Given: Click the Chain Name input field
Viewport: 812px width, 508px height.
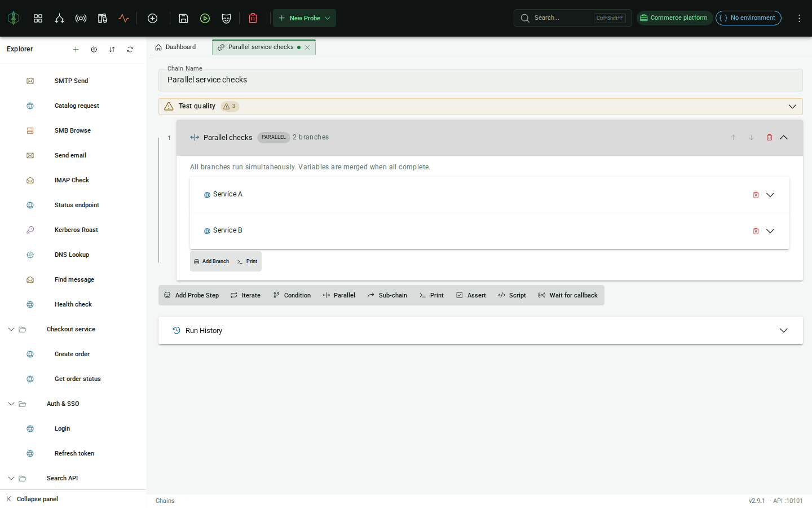Looking at the screenshot, I should [x=480, y=80].
